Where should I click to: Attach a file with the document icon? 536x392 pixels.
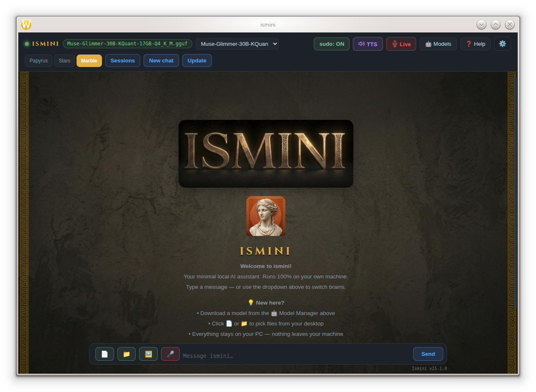coord(104,354)
